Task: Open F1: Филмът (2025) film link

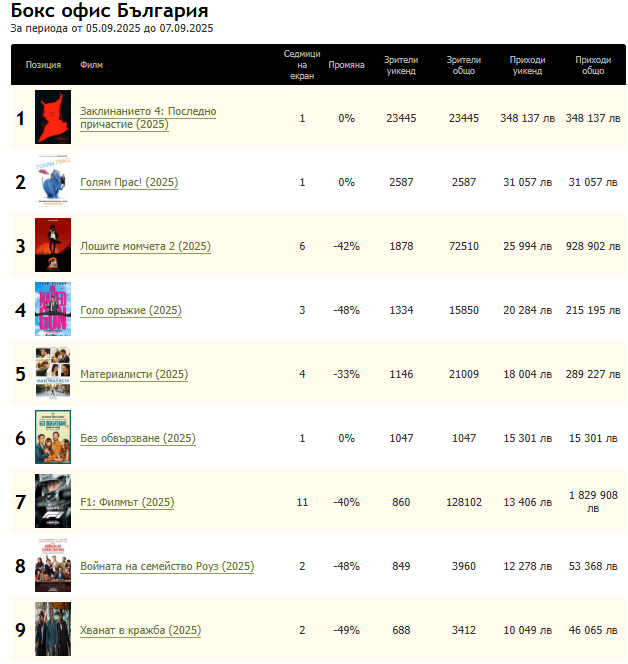Action: point(127,502)
